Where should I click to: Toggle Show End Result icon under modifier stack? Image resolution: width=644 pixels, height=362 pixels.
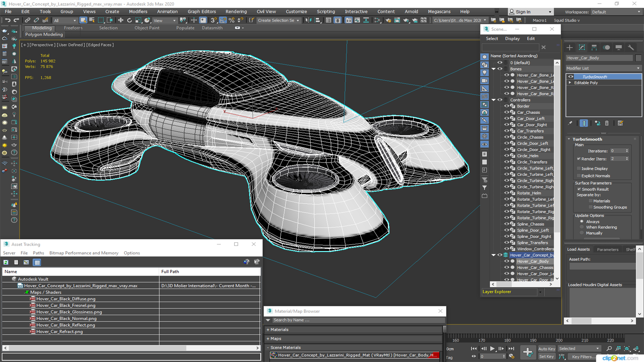point(584,123)
